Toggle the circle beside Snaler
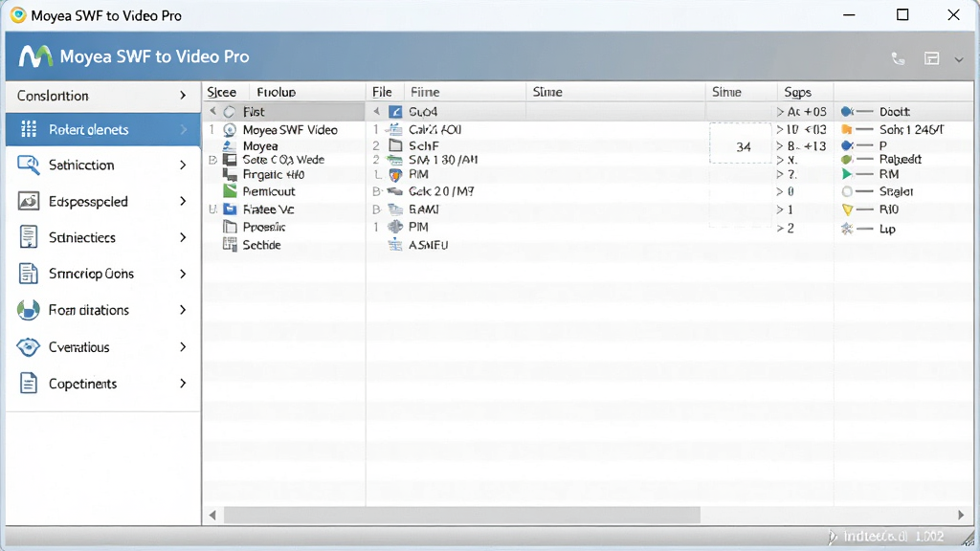This screenshot has width=980, height=551. [x=847, y=191]
